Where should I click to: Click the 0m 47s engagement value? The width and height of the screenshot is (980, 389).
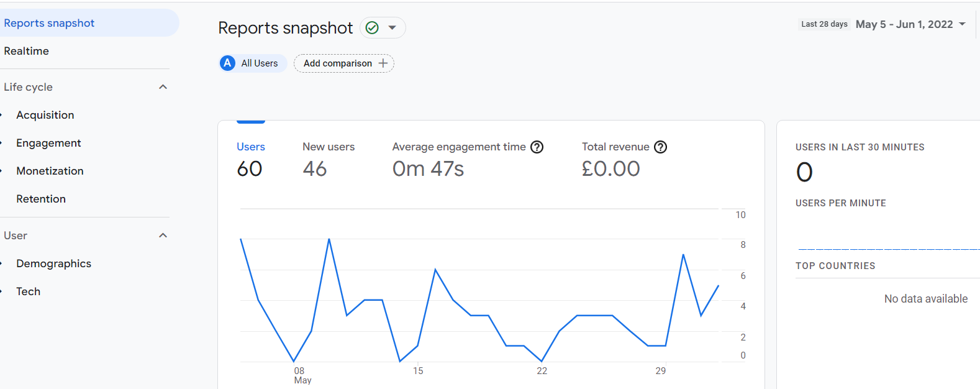coord(428,169)
